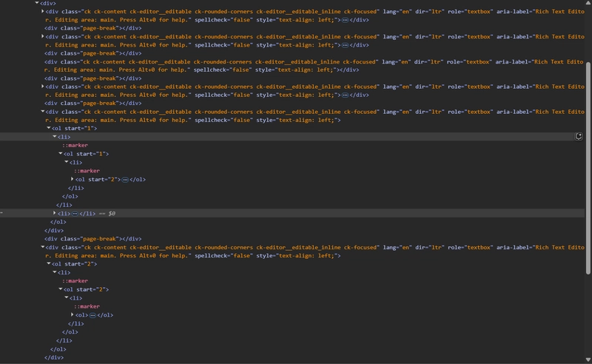Select page-break div between the two expanded editors
The image size is (592, 364).
93,239
